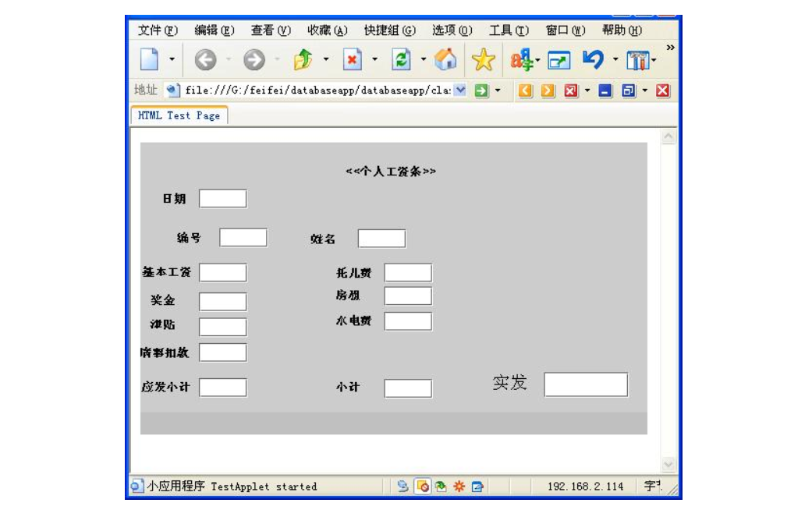The image size is (812, 510).
Task: Go to the Home page icon
Action: coord(445,60)
